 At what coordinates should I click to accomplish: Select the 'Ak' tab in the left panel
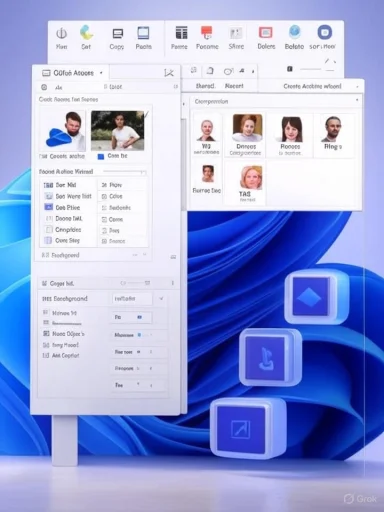[x=58, y=88]
